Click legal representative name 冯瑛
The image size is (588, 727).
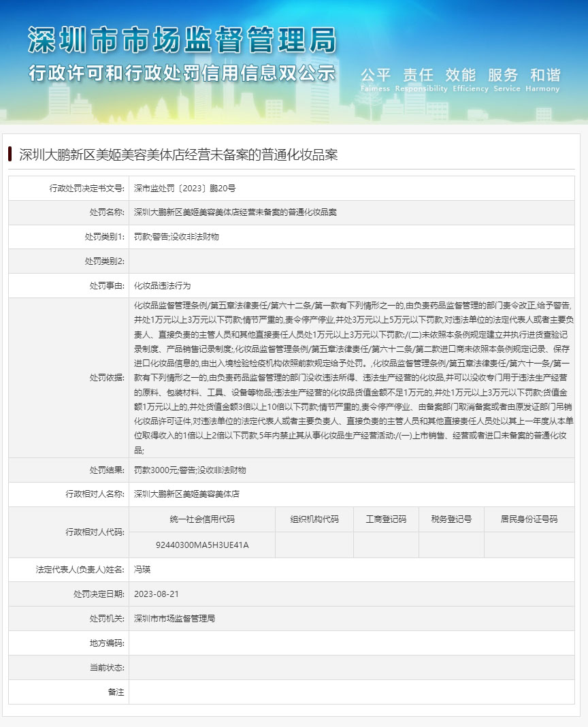click(142, 570)
